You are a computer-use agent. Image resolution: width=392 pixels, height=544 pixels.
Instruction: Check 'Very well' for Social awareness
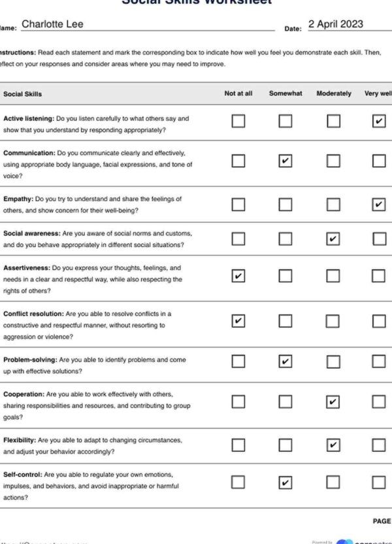click(x=379, y=239)
